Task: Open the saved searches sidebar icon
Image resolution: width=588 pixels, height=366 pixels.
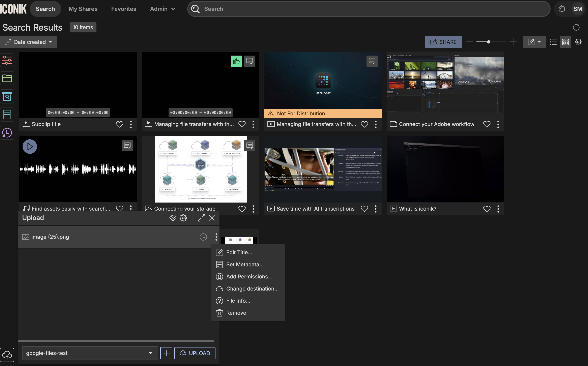Action: tap(7, 96)
